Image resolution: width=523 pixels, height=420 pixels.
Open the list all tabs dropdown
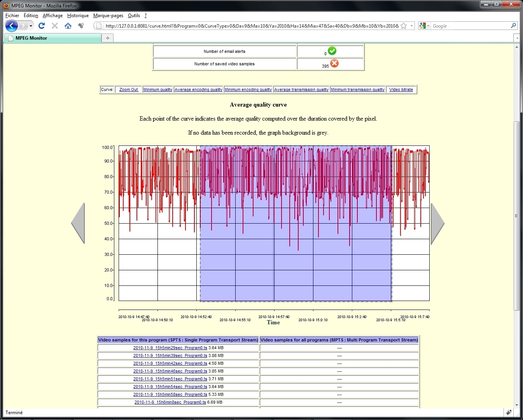(x=516, y=38)
